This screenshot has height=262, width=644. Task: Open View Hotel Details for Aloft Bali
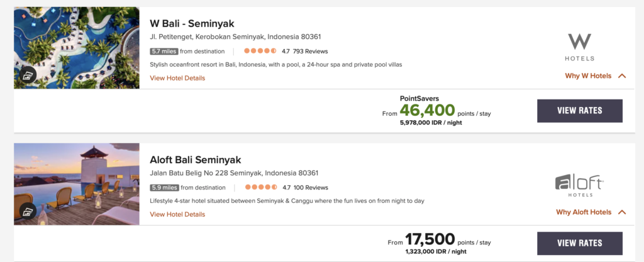(177, 214)
